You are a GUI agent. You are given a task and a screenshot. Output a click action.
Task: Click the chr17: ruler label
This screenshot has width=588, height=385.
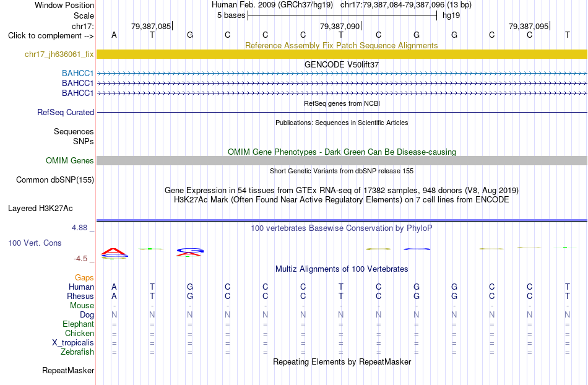click(82, 26)
